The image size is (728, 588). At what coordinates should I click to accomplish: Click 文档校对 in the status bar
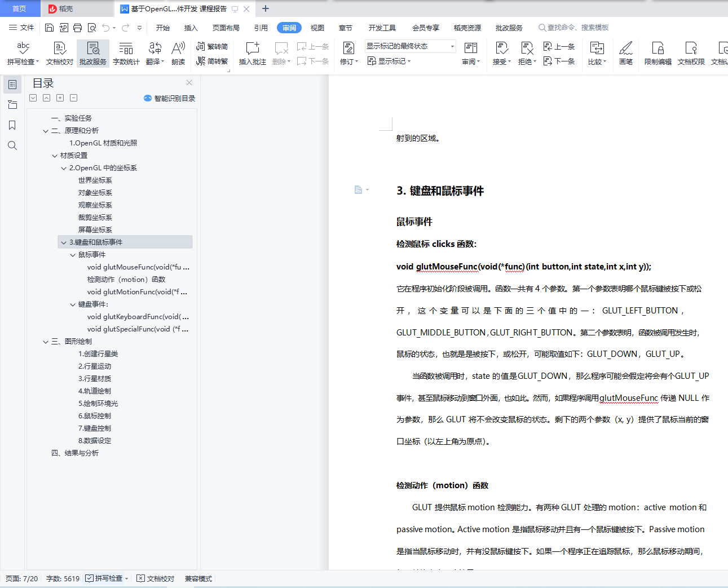click(x=155, y=578)
